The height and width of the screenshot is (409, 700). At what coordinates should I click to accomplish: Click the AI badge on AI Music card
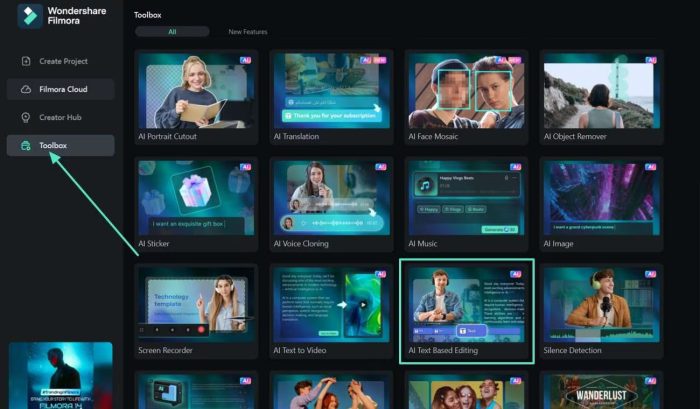[x=516, y=167]
